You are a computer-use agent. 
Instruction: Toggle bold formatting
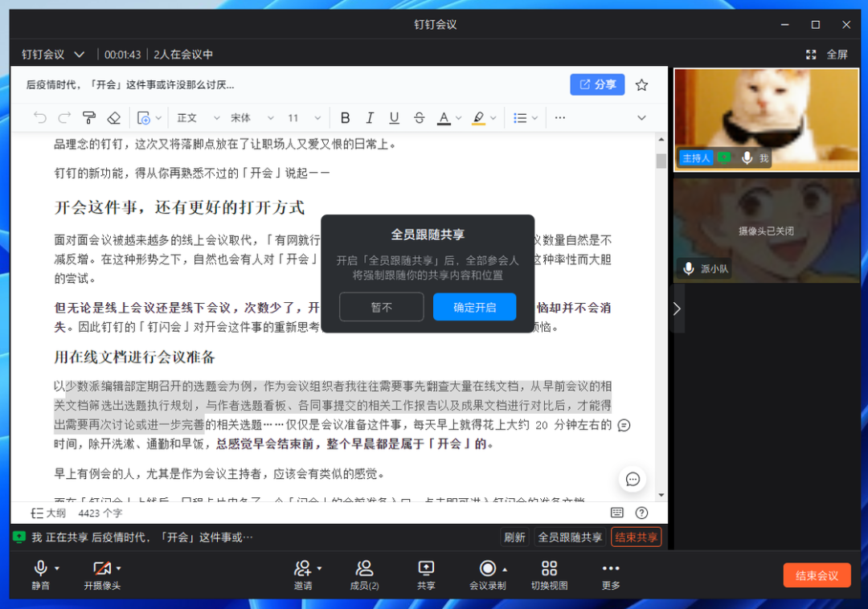pyautogui.click(x=345, y=118)
